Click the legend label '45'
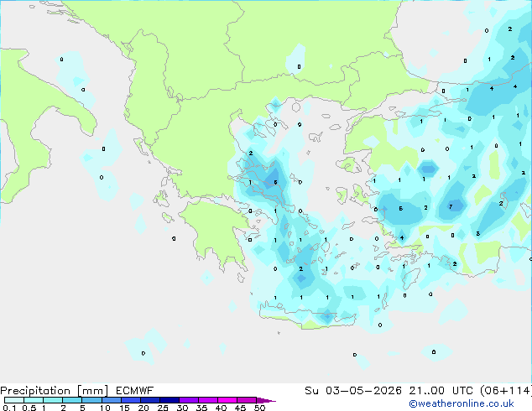The image size is (532, 411). 240,408
